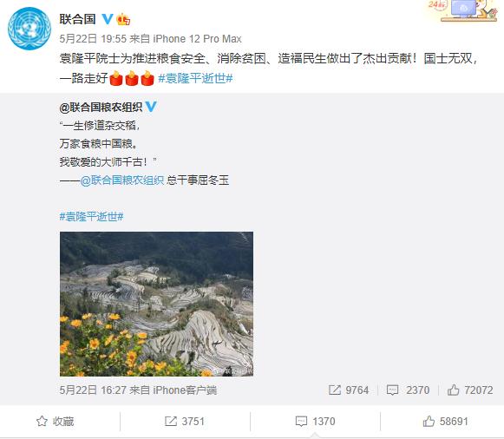The image size is (504, 439).
Task: Click the blue verified V badge beside 联合国
Action: coord(108,19)
